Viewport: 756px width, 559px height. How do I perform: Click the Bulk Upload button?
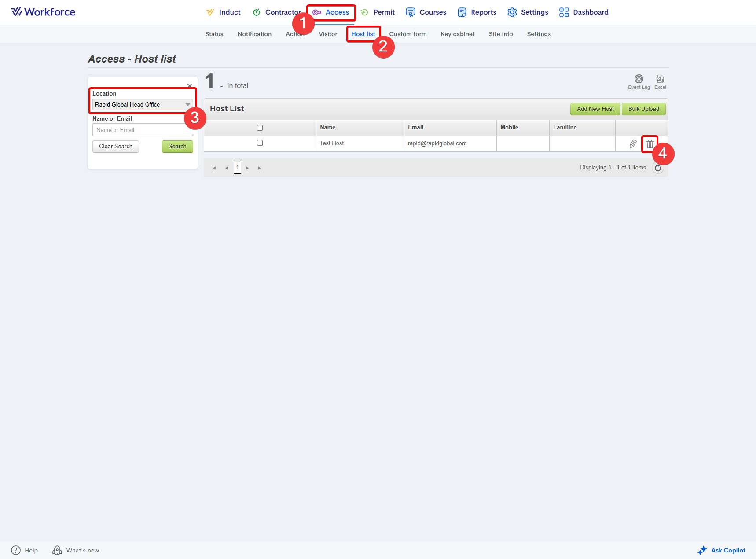pyautogui.click(x=643, y=109)
